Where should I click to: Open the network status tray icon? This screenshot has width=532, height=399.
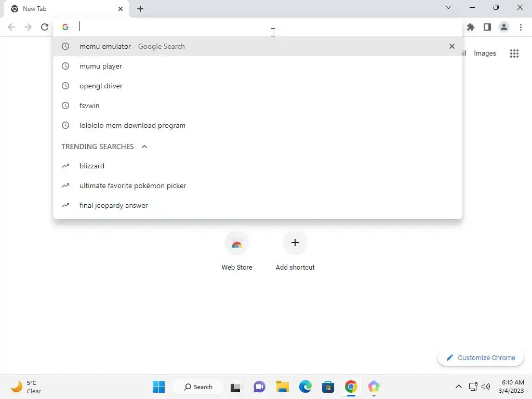[x=473, y=387]
